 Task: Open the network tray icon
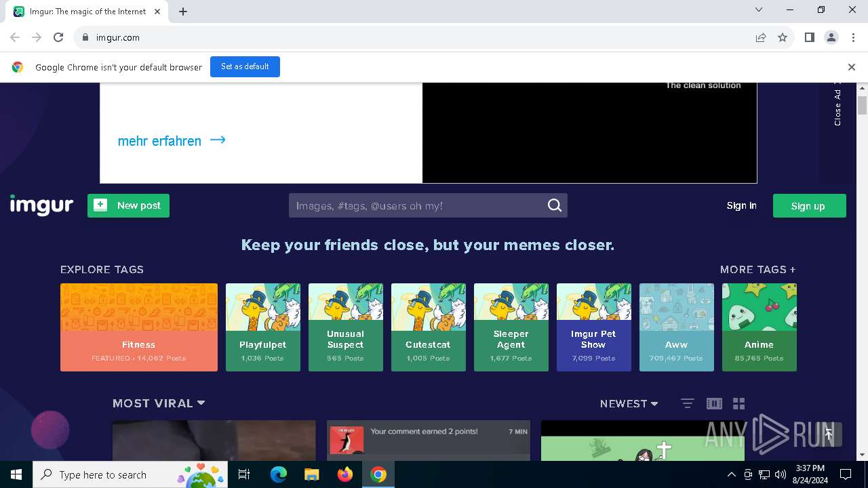tap(764, 474)
